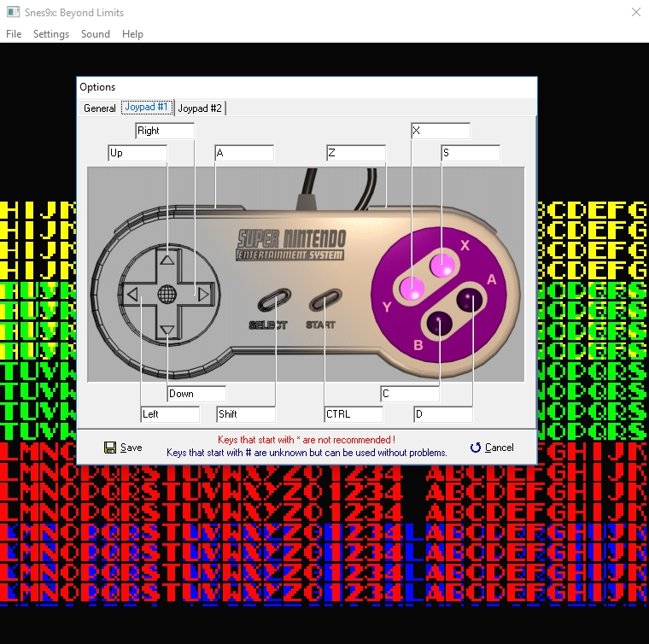Click the D-pad down arrow on controller
Screen dimensions: 649x644
click(167, 330)
